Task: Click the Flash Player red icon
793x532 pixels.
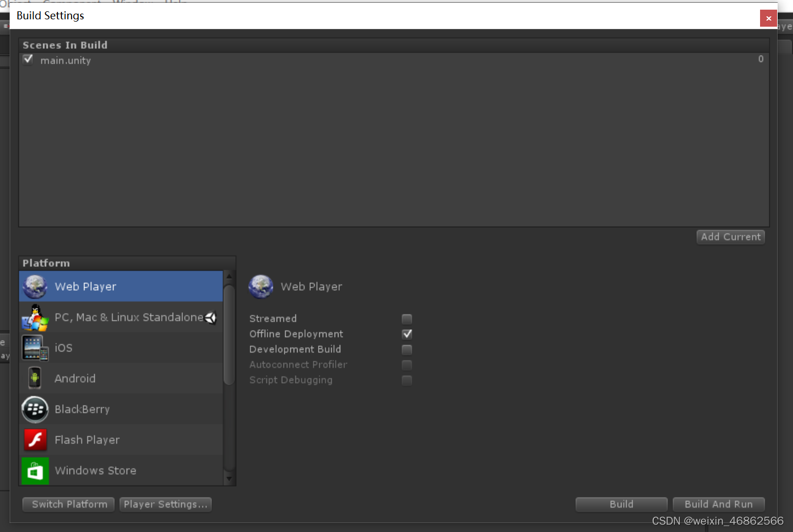Action: pos(35,440)
